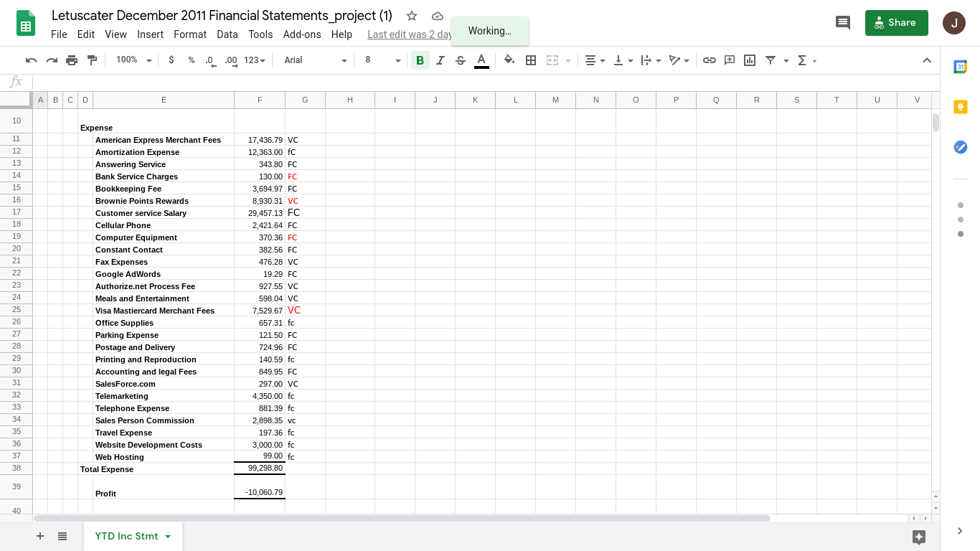Open the Explore panel
The width and height of the screenshot is (980, 551).
pyautogui.click(x=919, y=537)
